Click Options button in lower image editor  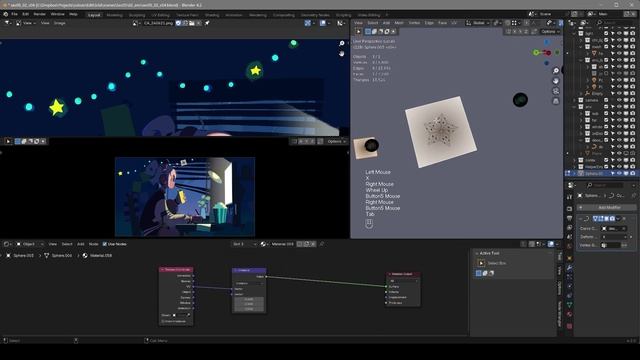(x=336, y=141)
